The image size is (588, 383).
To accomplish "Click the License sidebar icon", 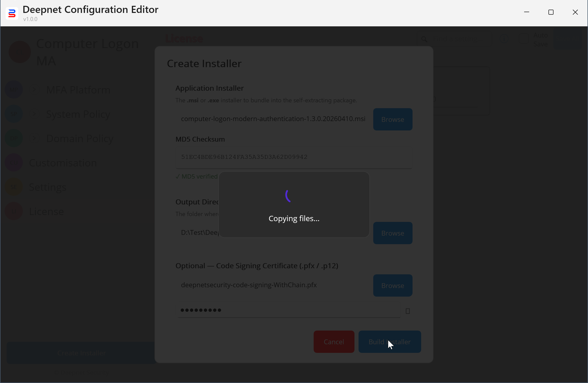I will (14, 211).
